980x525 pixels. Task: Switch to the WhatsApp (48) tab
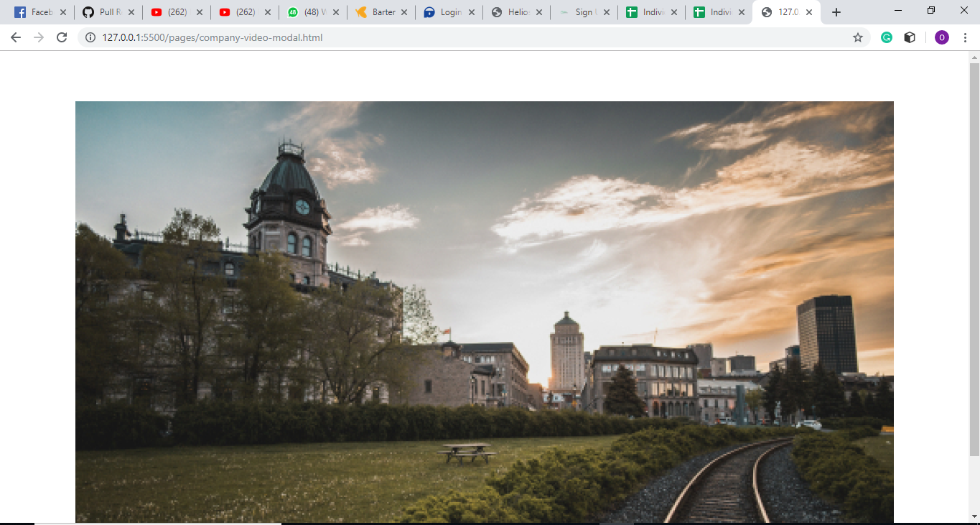click(x=312, y=12)
